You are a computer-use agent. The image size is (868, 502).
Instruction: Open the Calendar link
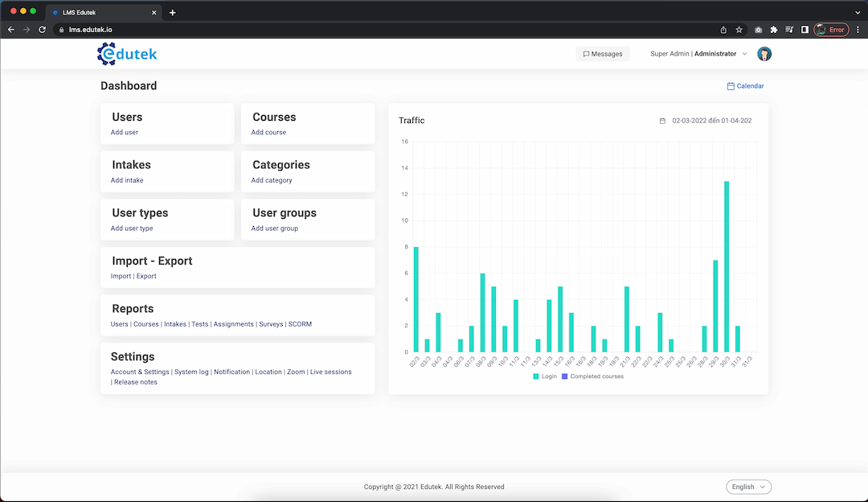(x=745, y=86)
